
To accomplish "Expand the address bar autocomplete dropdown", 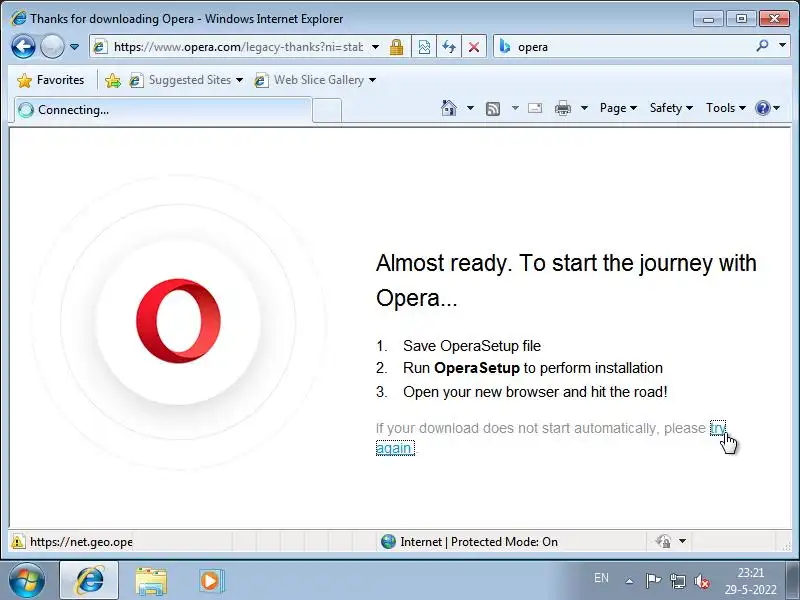I will 376,47.
